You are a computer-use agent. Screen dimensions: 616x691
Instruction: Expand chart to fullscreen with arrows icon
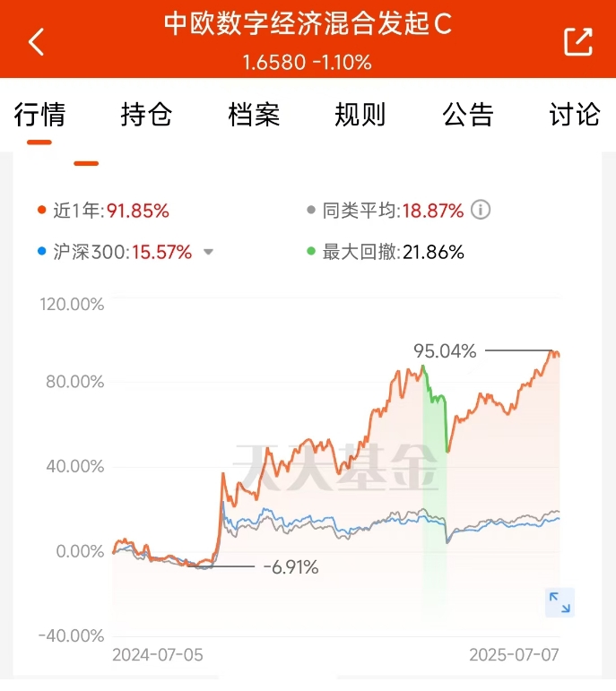click(560, 602)
